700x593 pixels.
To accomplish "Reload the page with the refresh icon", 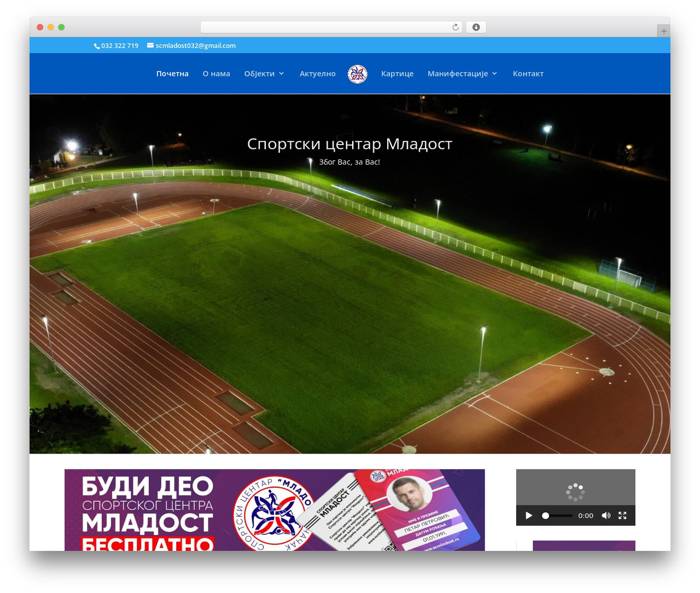I will [456, 27].
